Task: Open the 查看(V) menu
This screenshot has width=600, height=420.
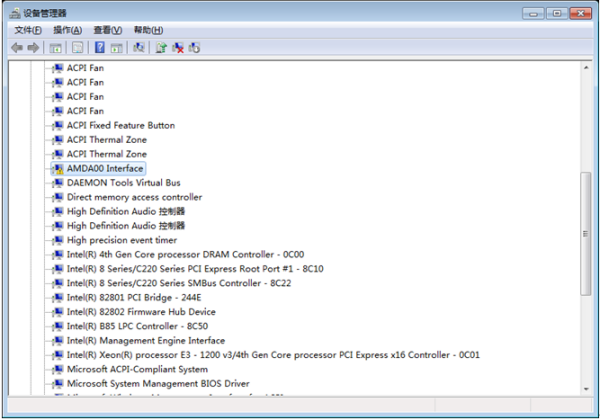Action: (108, 30)
